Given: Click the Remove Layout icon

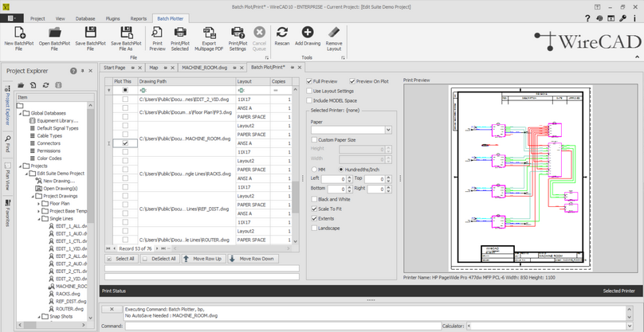Looking at the screenshot, I should 334,33.
